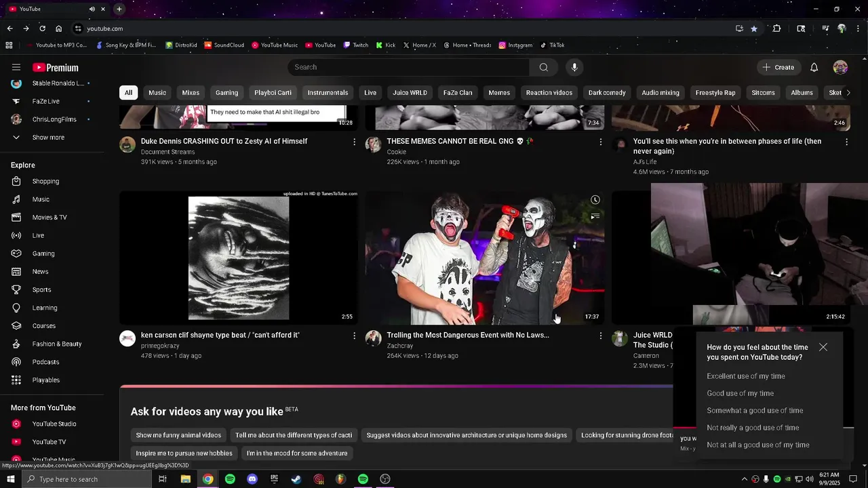Click Inspire me to pursue new hobbies
The width and height of the screenshot is (868, 488).
point(184,453)
